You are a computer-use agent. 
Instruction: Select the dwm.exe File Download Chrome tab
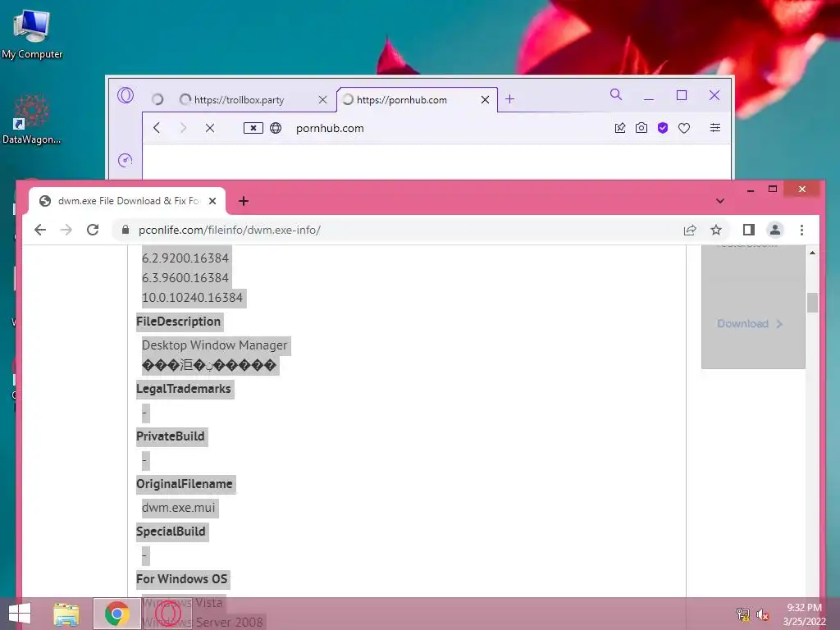(x=127, y=201)
